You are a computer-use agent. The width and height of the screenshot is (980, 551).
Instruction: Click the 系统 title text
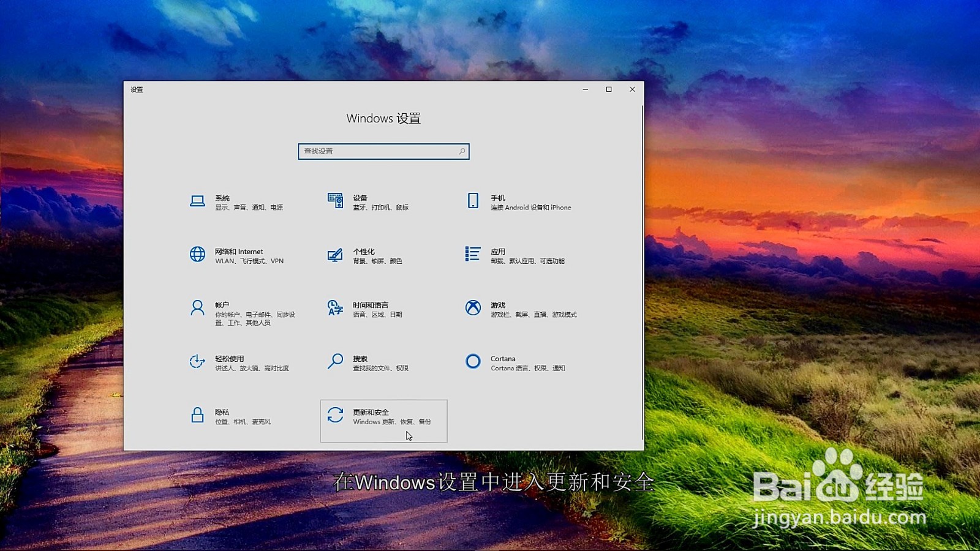coord(222,198)
